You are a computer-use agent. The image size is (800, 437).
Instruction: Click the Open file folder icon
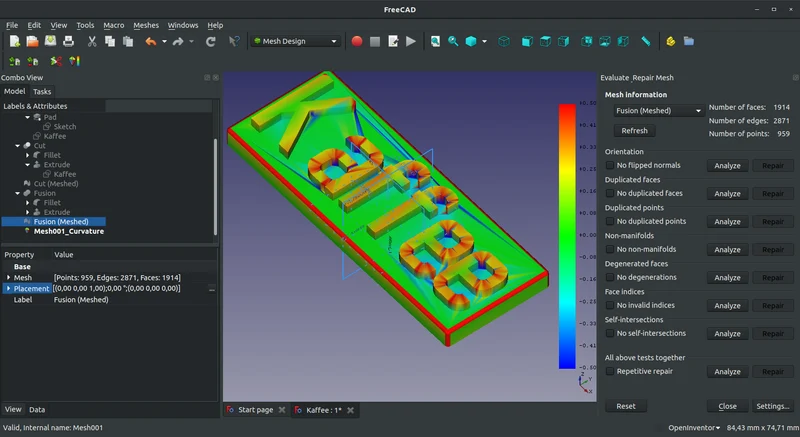click(x=32, y=41)
